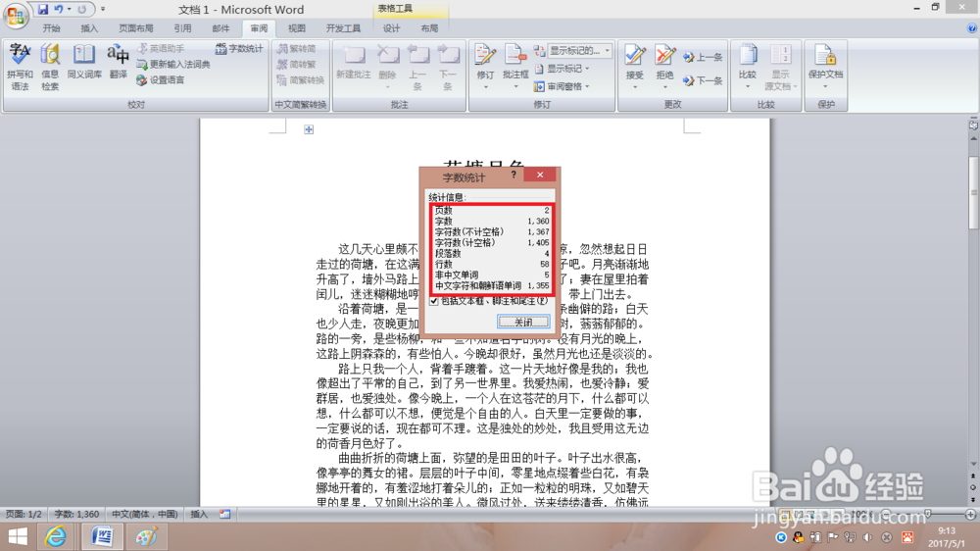Open the Balloons dropdown arrow
Screen dimensions: 980x551
[515, 87]
